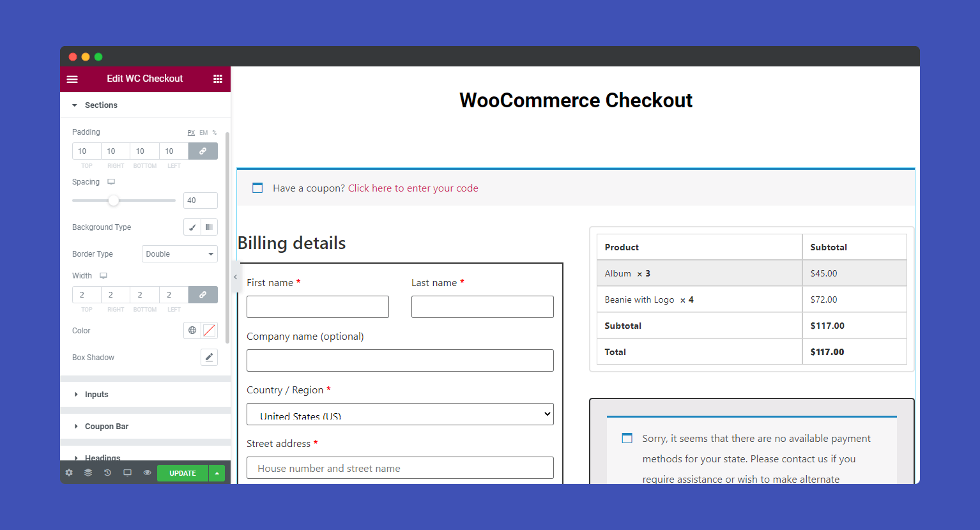Click the 'WooCommerce Checkout' page title
Image resolution: width=980 pixels, height=530 pixels.
[576, 100]
